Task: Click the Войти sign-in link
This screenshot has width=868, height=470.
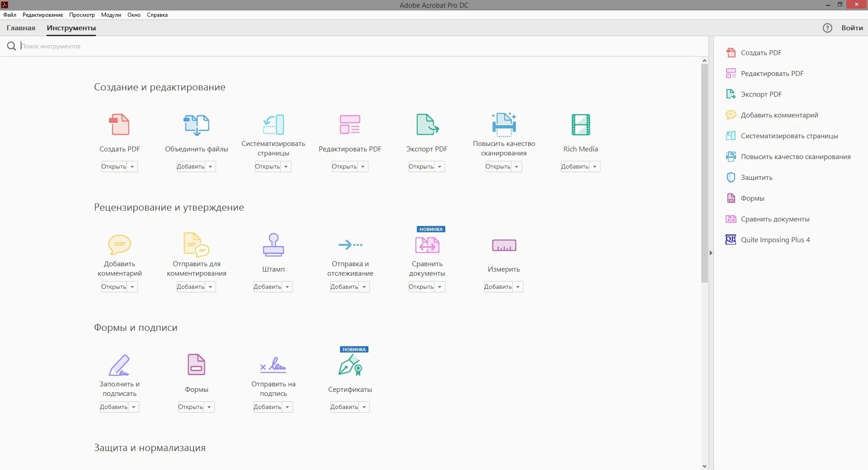Action: [x=852, y=28]
